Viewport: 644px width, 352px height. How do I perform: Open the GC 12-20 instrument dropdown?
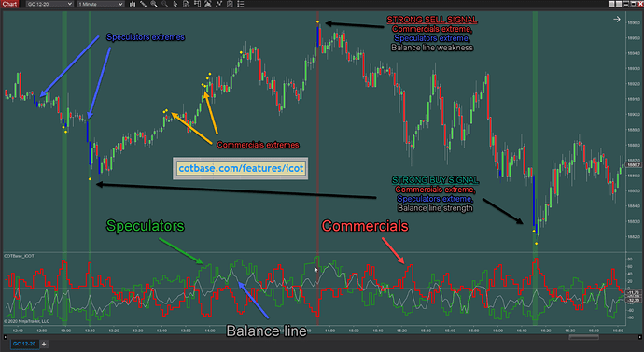(49, 4)
